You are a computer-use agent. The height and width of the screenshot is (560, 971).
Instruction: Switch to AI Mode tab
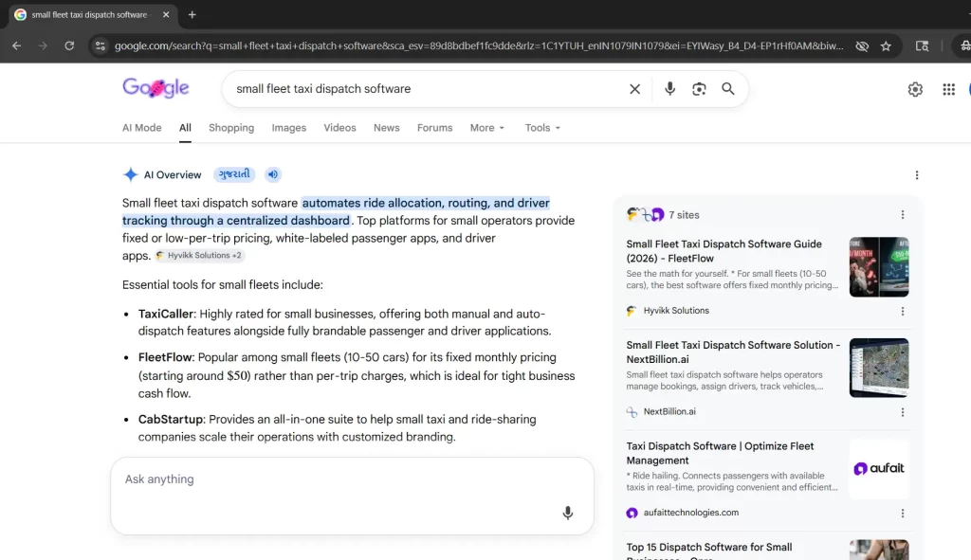pos(142,128)
